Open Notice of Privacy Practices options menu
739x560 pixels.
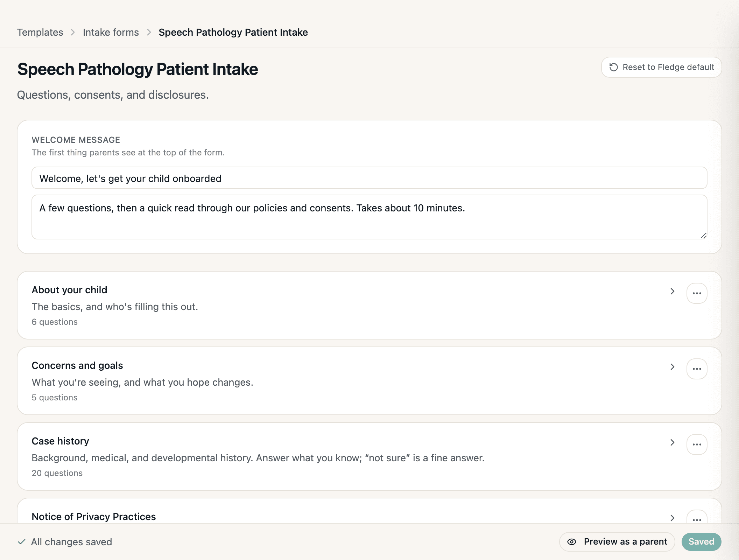[697, 517]
